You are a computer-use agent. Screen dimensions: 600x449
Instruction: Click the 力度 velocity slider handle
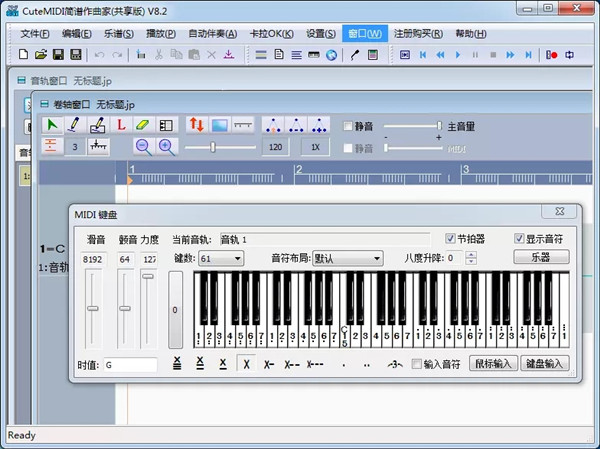148,276
